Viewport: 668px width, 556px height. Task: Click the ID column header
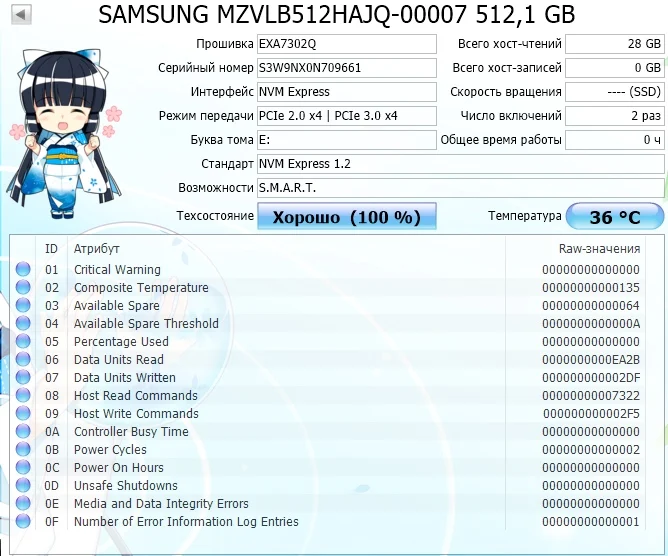click(51, 249)
